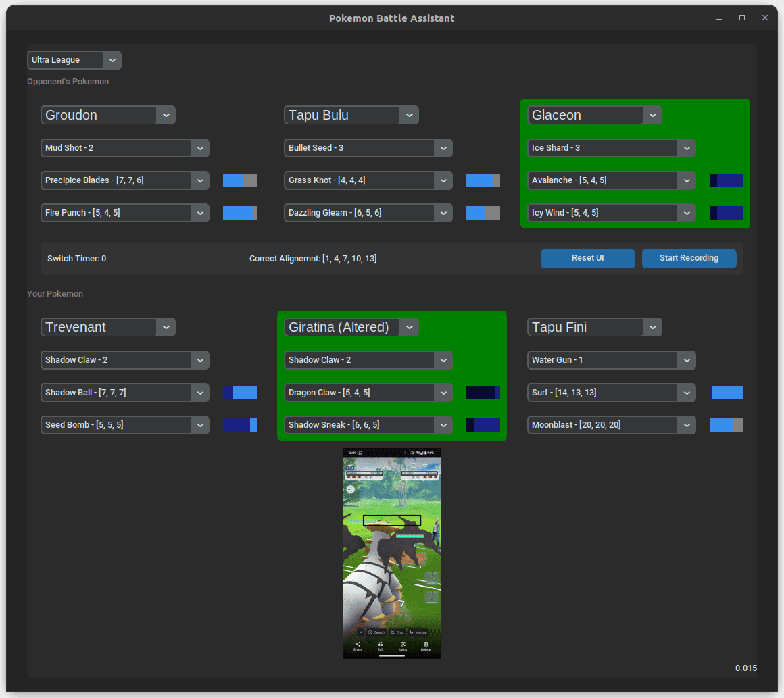
Task: Expand the Bullet Seed - 3 dropdown
Action: [368, 148]
